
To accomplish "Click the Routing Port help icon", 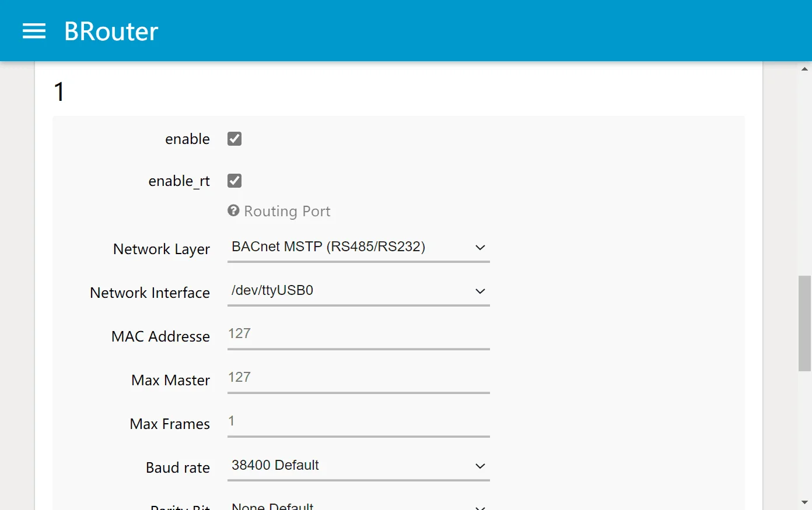I will click(x=233, y=210).
